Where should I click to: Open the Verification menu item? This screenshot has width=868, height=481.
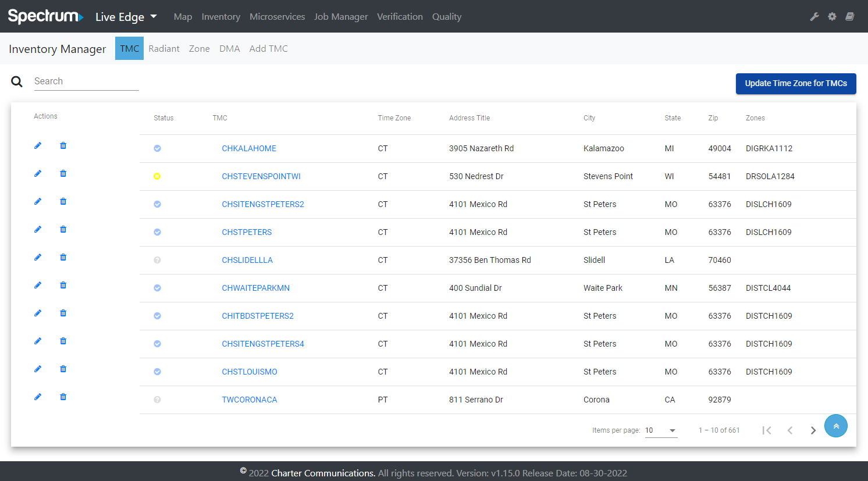(x=400, y=17)
